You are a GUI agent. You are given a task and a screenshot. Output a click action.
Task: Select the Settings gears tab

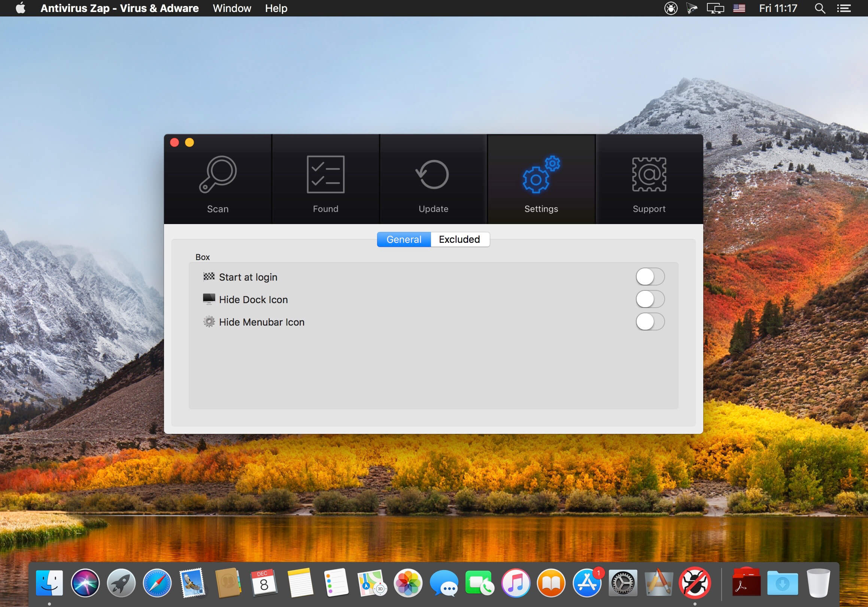541,179
